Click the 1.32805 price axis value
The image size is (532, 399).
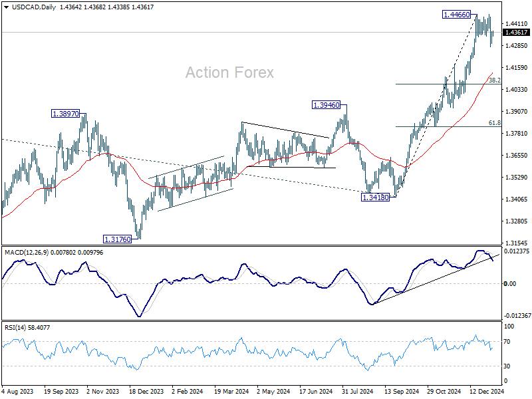click(517, 221)
